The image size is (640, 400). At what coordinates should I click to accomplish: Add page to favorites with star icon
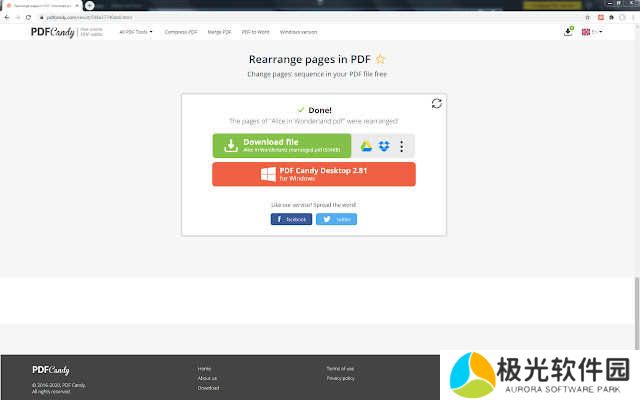[380, 59]
